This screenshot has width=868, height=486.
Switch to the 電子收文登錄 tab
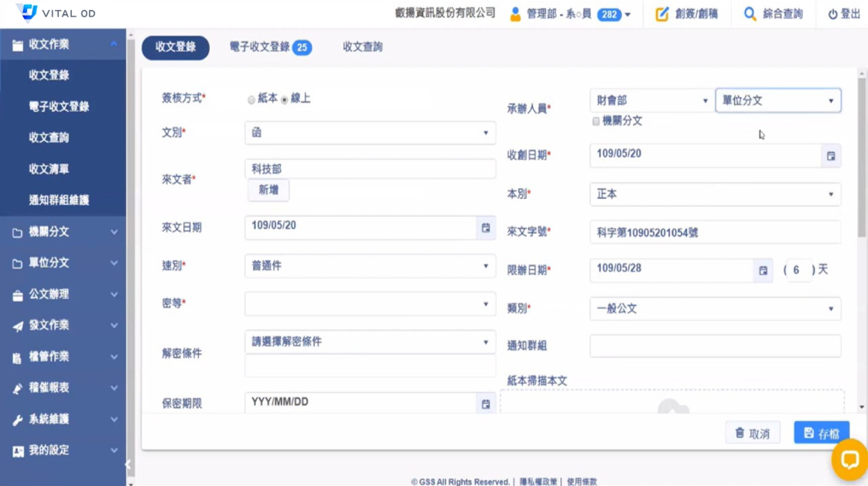[x=269, y=47]
